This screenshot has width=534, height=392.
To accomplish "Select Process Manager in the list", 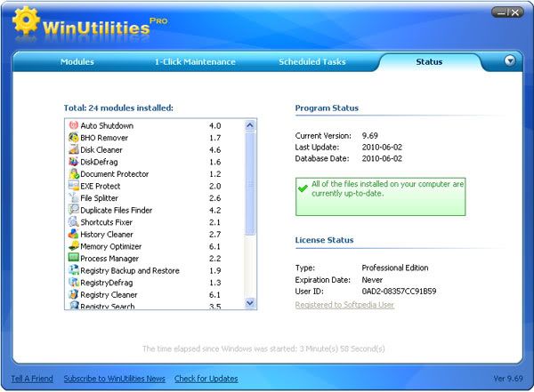I will coord(109,259).
